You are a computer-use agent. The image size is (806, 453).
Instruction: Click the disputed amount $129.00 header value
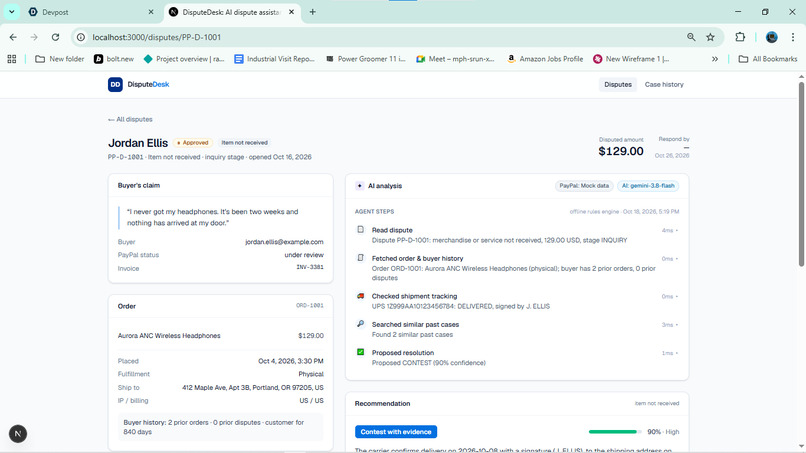coord(621,151)
